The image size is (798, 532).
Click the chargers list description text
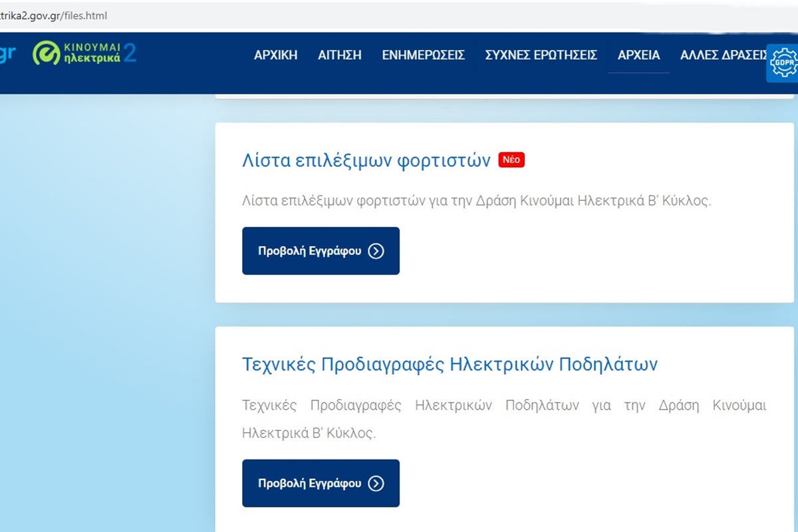476,201
